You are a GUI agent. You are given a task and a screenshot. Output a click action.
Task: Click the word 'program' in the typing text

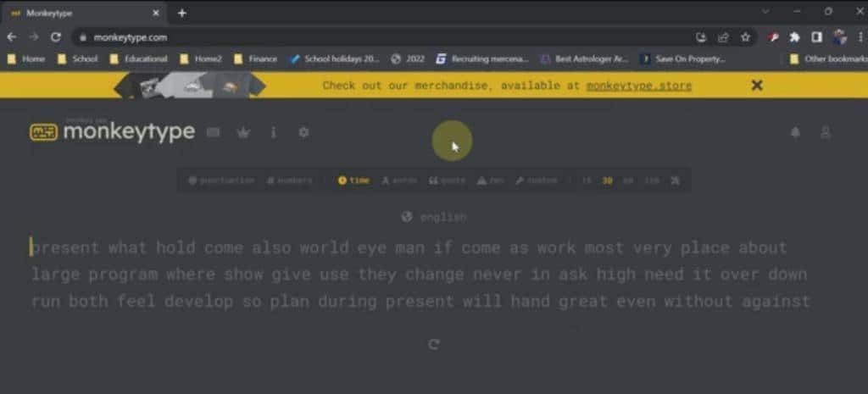(123, 275)
